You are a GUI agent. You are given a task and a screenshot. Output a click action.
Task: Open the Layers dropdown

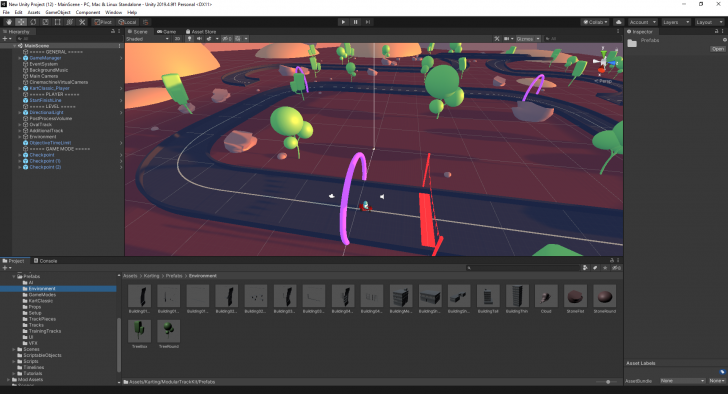point(676,22)
